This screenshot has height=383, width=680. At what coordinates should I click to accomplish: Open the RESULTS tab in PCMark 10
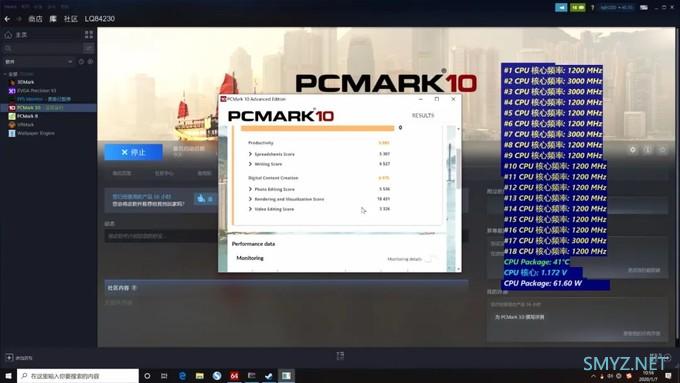click(423, 116)
